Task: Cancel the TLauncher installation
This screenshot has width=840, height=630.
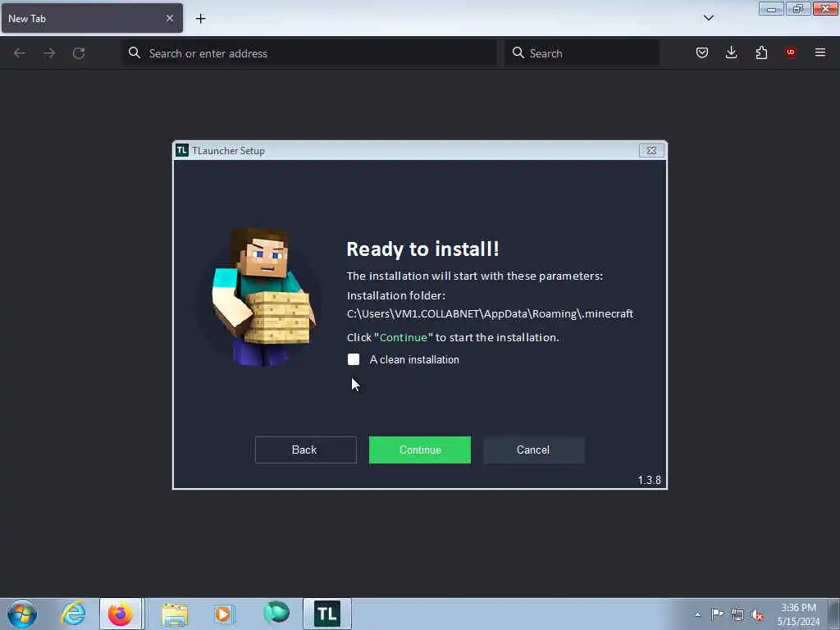Action: tap(533, 450)
